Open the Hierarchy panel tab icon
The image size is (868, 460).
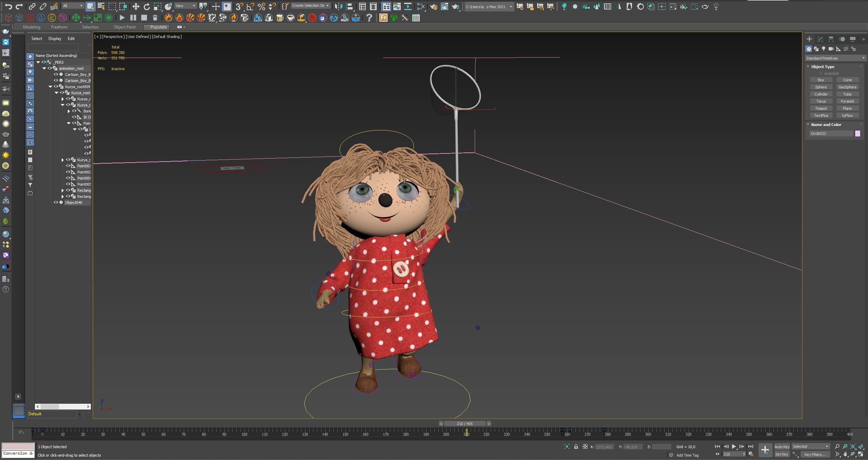pyautogui.click(x=831, y=39)
